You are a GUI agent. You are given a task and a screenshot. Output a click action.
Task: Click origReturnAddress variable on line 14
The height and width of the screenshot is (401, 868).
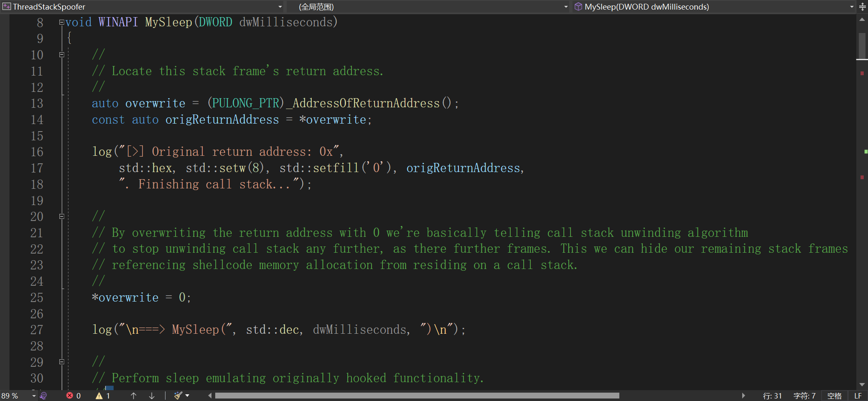222,119
